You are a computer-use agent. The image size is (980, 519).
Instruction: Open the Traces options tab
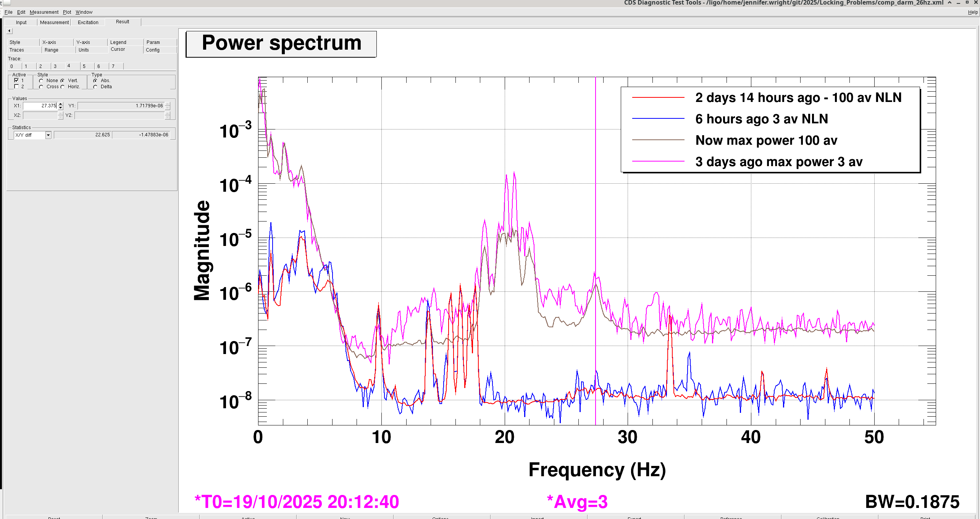(17, 50)
